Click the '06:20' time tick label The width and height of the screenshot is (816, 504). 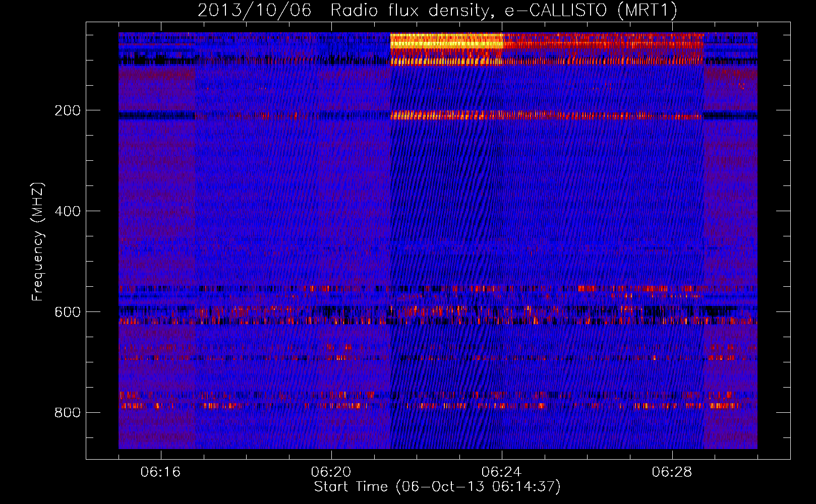[x=331, y=472]
